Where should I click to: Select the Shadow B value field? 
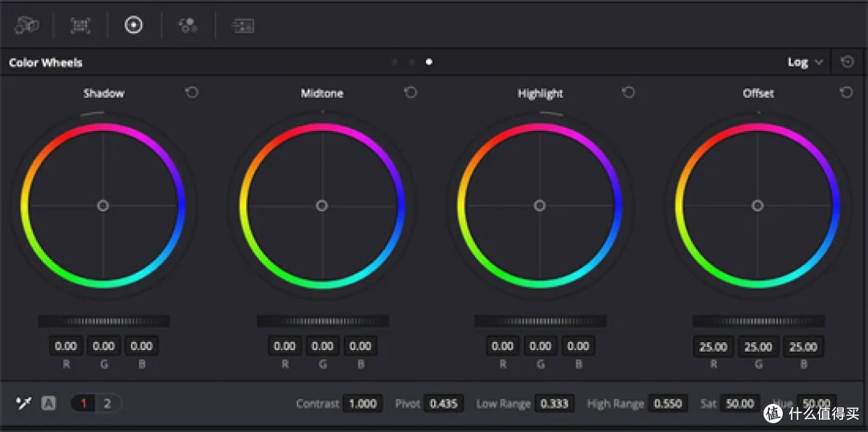pyautogui.click(x=141, y=346)
